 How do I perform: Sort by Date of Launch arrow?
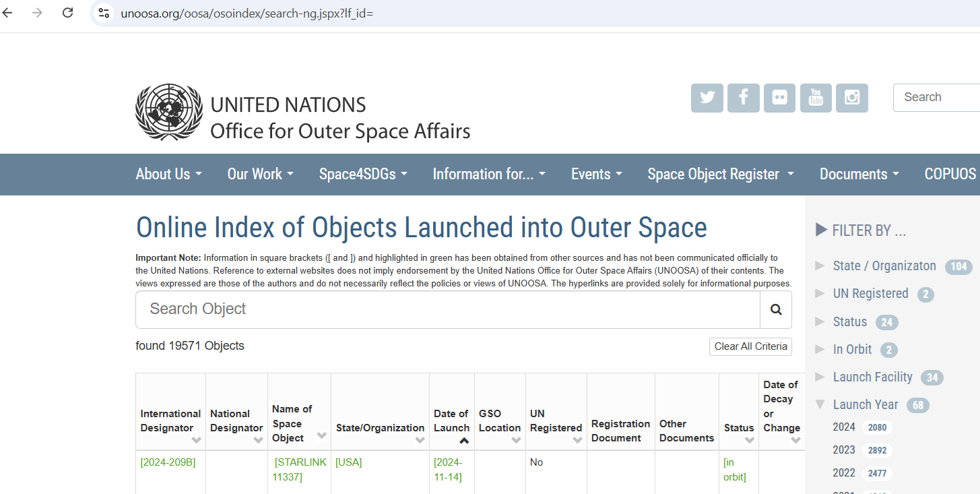point(464,441)
